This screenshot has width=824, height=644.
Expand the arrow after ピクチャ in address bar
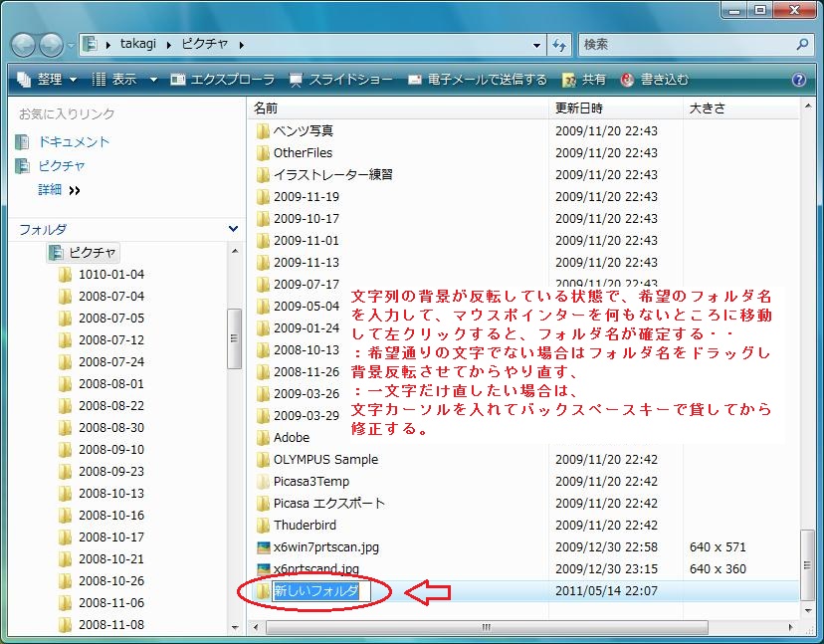coord(241,45)
